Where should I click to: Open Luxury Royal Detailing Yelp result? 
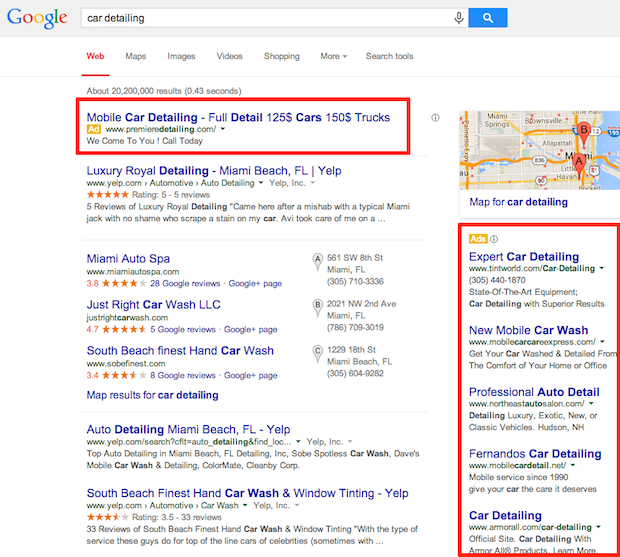click(214, 171)
